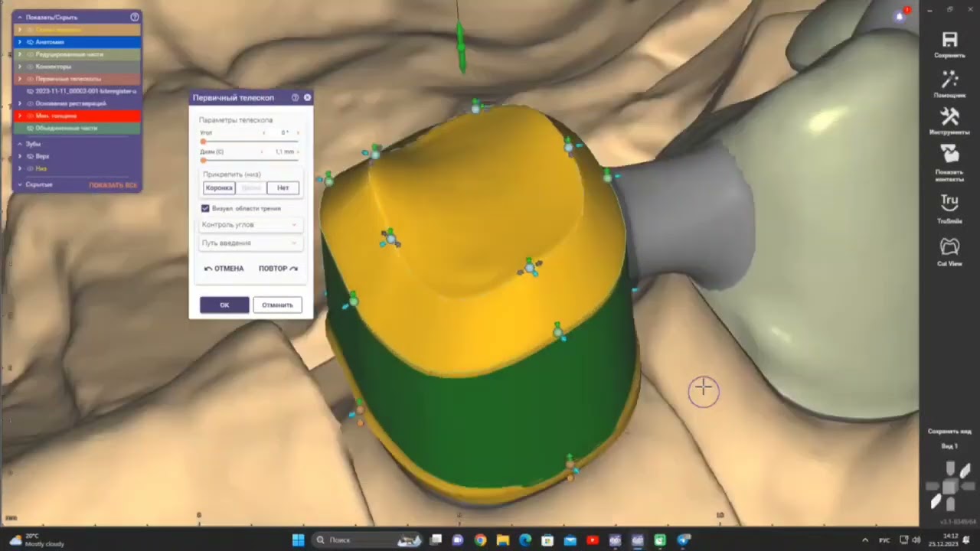Activate the Cut View tool

point(949,246)
